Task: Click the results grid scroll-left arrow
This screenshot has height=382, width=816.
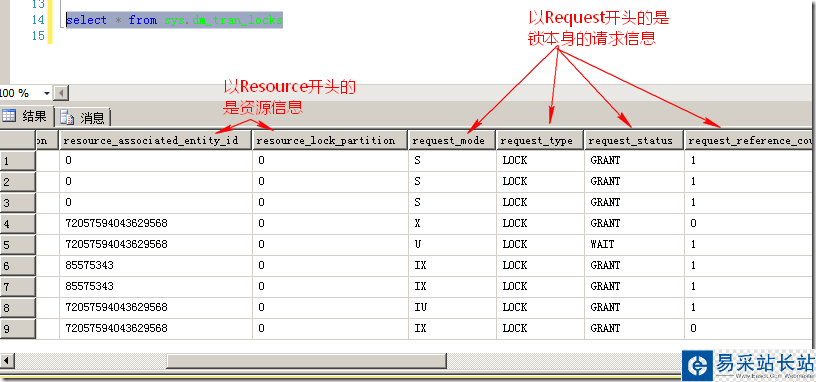Action: (7, 360)
